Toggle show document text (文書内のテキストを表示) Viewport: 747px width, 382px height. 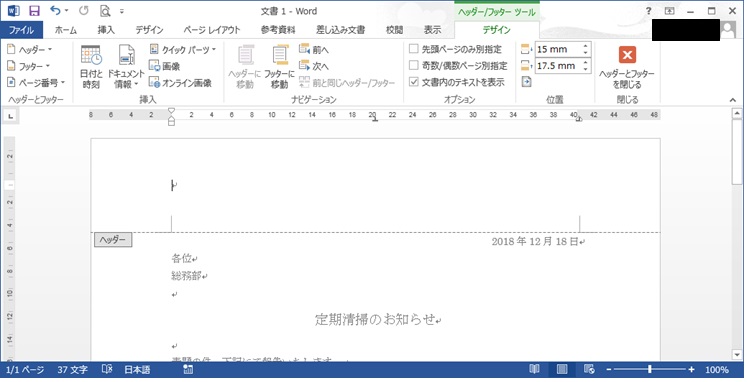(457, 82)
